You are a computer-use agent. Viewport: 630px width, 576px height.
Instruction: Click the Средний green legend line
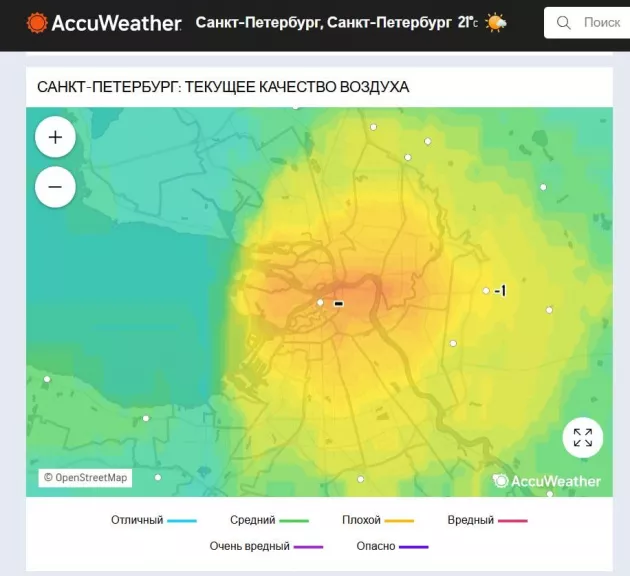[x=294, y=521]
